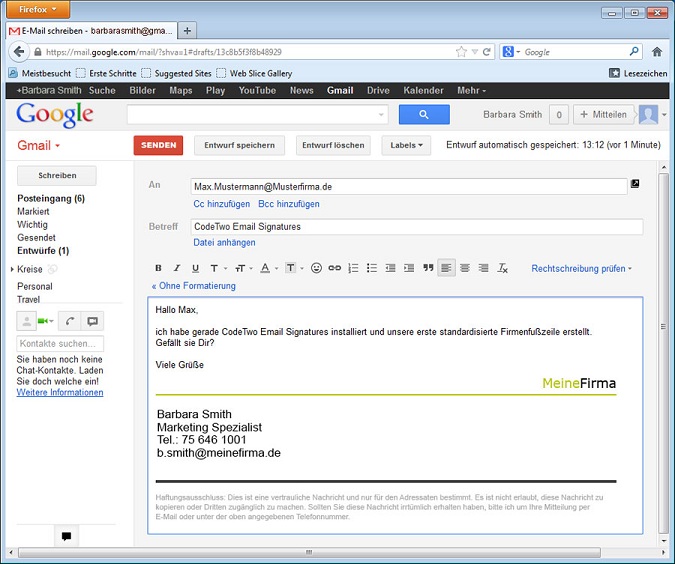Open the Firefox home page
The height and width of the screenshot is (564, 675).
[x=656, y=52]
